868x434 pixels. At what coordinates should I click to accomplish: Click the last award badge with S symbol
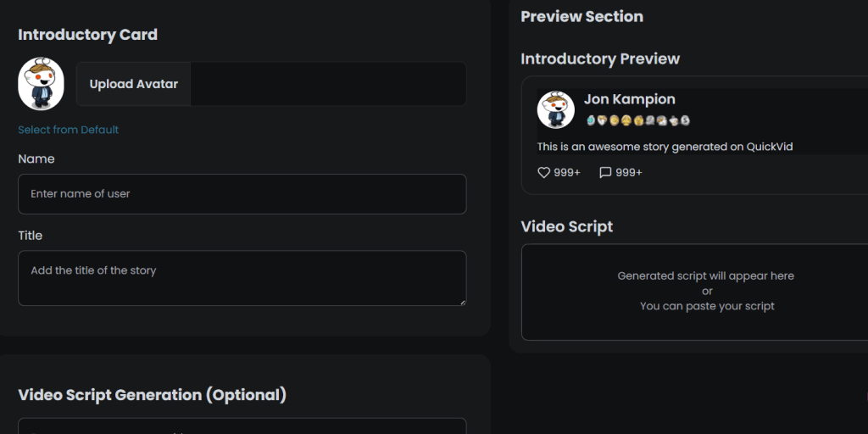[685, 120]
